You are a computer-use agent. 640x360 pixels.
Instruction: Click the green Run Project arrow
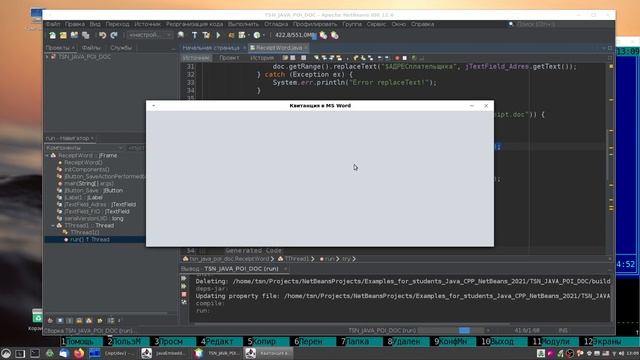(218, 36)
